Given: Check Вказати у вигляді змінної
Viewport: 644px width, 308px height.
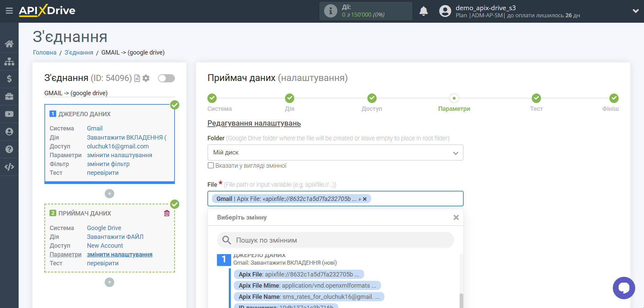Looking at the screenshot, I should pyautogui.click(x=211, y=166).
